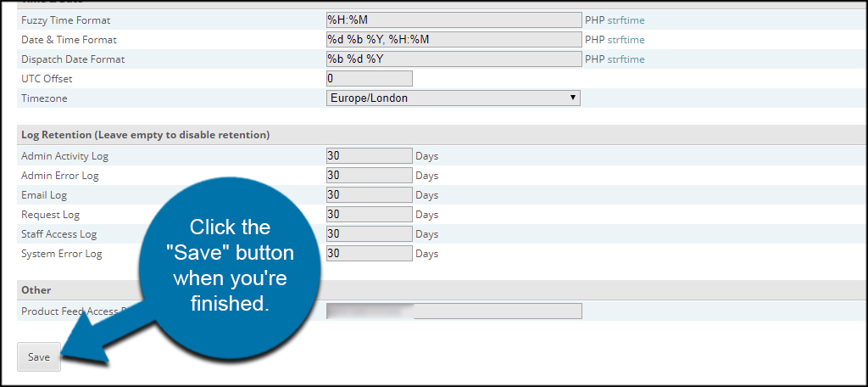Select the Timezone label text
The image size is (868, 387).
[42, 98]
